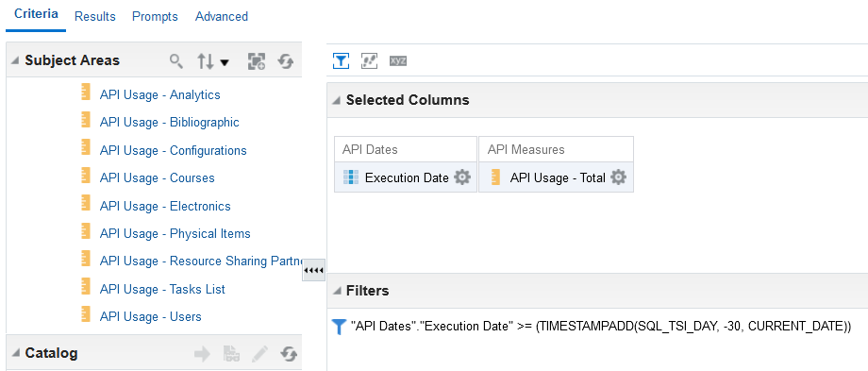Click ruler icon beside API Usage - Users
This screenshot has height=371, width=868.
(x=85, y=314)
